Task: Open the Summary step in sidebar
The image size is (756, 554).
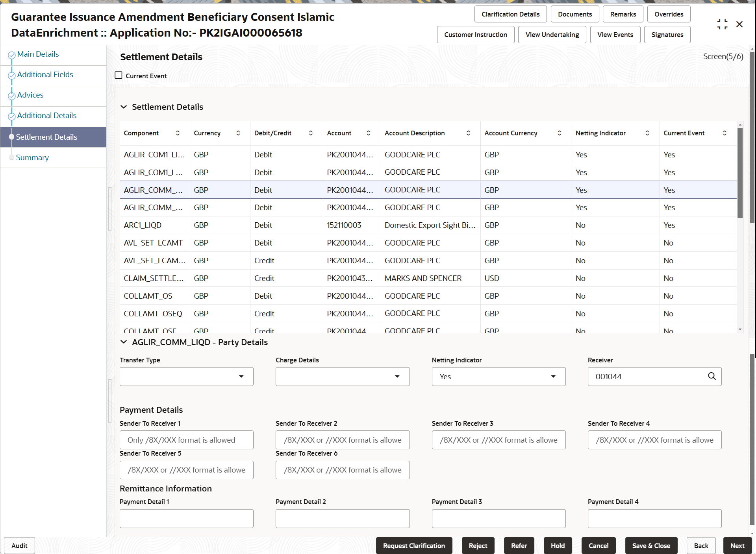Action: tap(32, 157)
